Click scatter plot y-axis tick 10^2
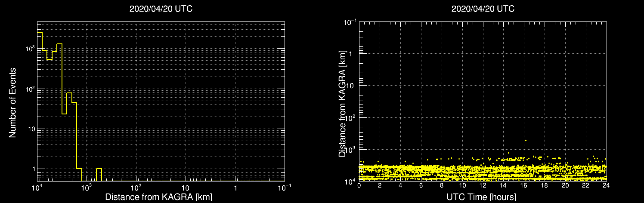Screen dimensions: 644x203 (351, 117)
